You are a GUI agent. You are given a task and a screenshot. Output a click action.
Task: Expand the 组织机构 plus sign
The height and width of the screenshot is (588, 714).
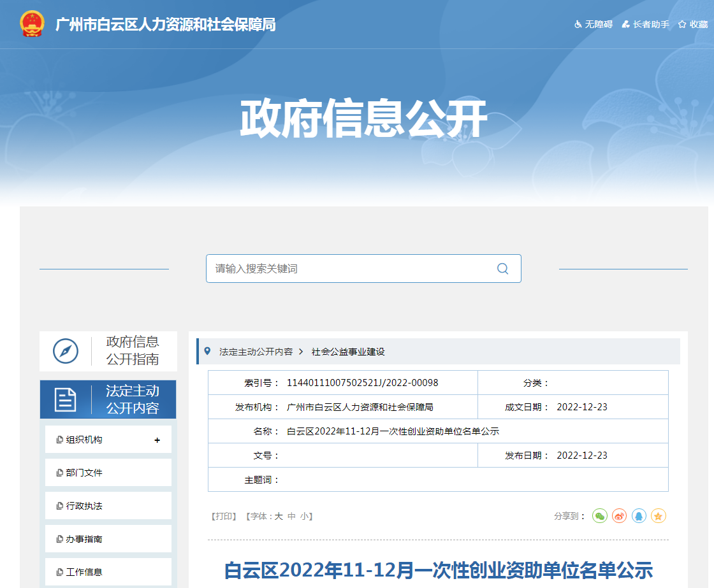point(157,440)
